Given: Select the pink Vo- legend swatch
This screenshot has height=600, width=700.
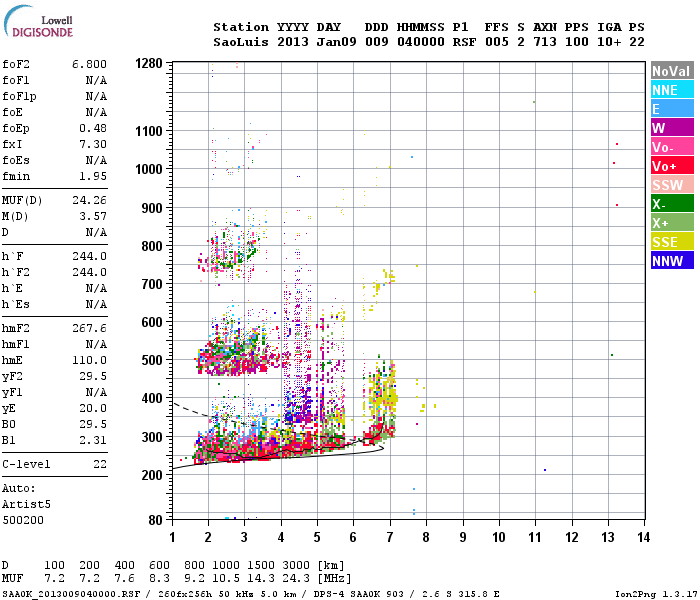Looking at the screenshot, I should pyautogui.click(x=672, y=147).
